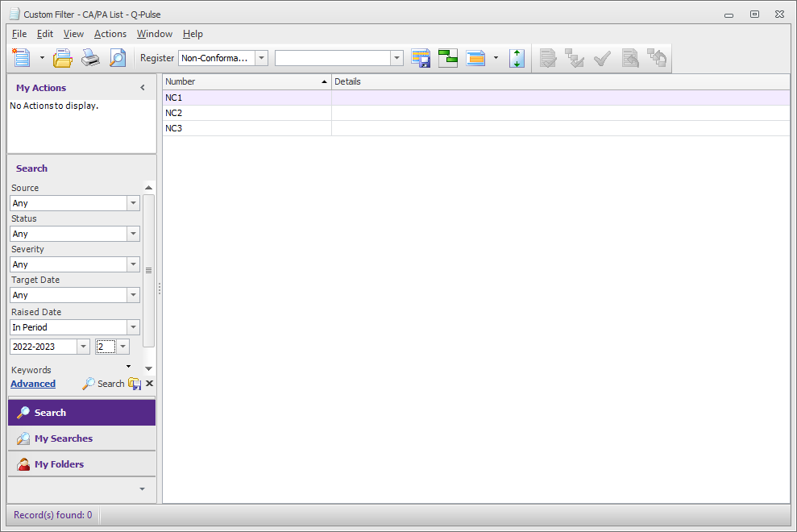Click the small Search button with magnifier
The height and width of the screenshot is (532, 797).
coord(103,384)
